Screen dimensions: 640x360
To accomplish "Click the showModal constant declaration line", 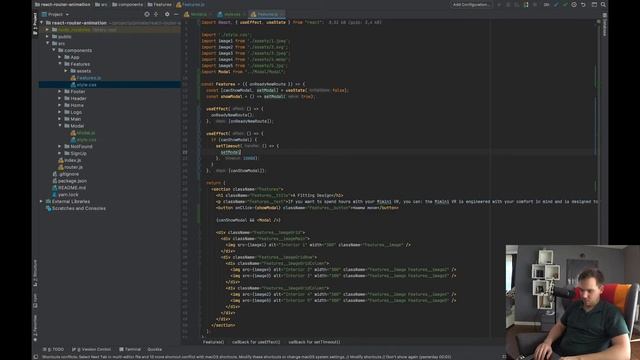I will pyautogui.click(x=260, y=97).
